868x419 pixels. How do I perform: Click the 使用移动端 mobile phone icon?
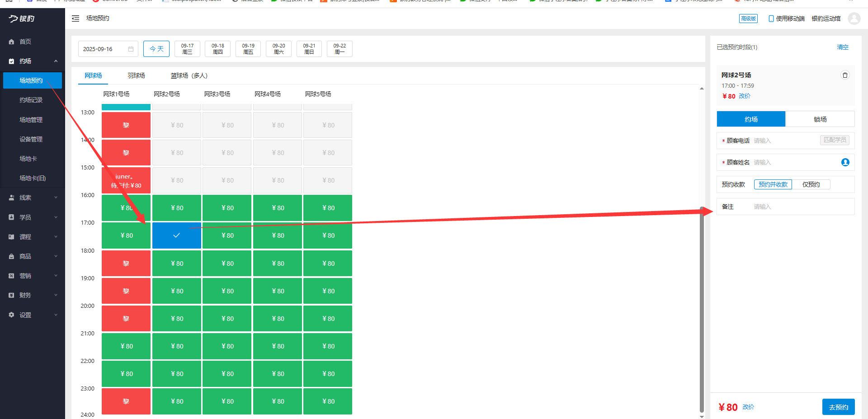pos(771,19)
